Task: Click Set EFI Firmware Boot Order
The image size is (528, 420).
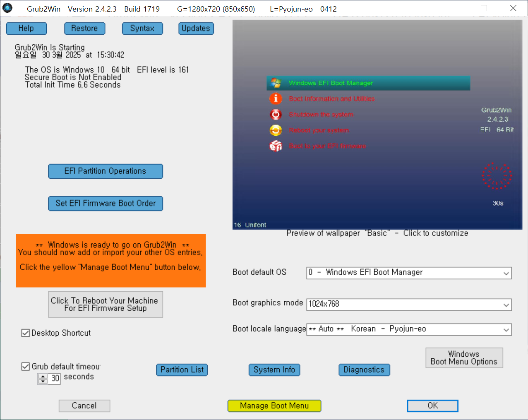Action: click(x=106, y=204)
